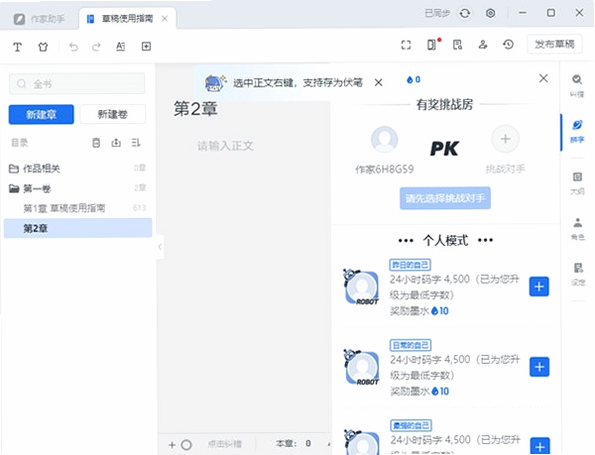
Task: Add the 日常的自己 challenge with plus button
Action: [x=539, y=367]
